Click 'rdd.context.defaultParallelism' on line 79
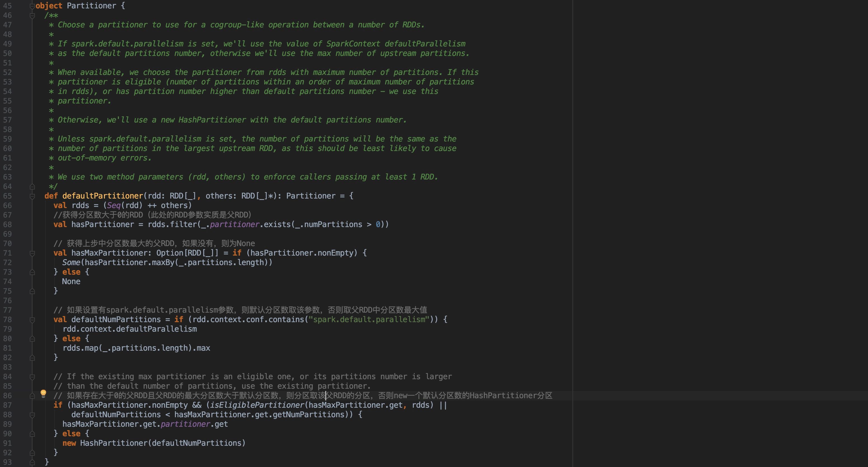Screen dimensions: 868x467 coord(130,329)
